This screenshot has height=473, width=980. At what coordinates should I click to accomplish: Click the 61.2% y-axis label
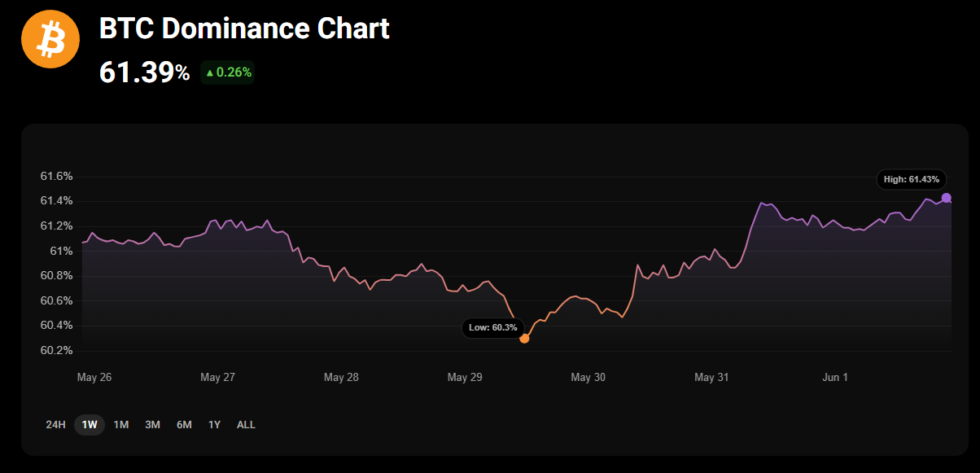(x=56, y=226)
